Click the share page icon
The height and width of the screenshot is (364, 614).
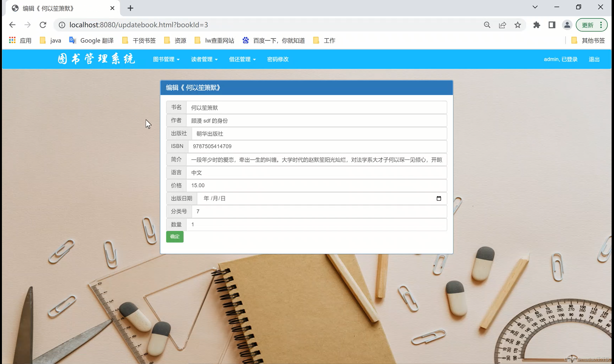pyautogui.click(x=502, y=25)
